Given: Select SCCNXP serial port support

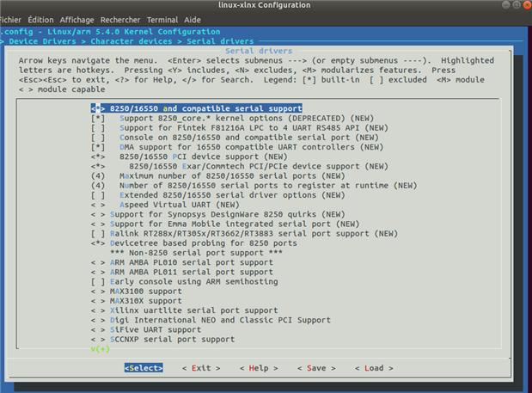Looking at the screenshot, I should (x=162, y=339).
